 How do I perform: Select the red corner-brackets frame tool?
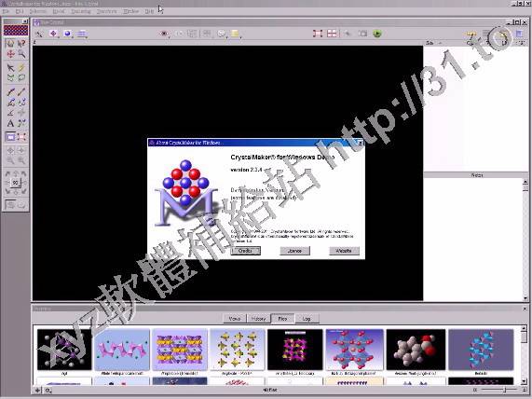click(x=21, y=137)
